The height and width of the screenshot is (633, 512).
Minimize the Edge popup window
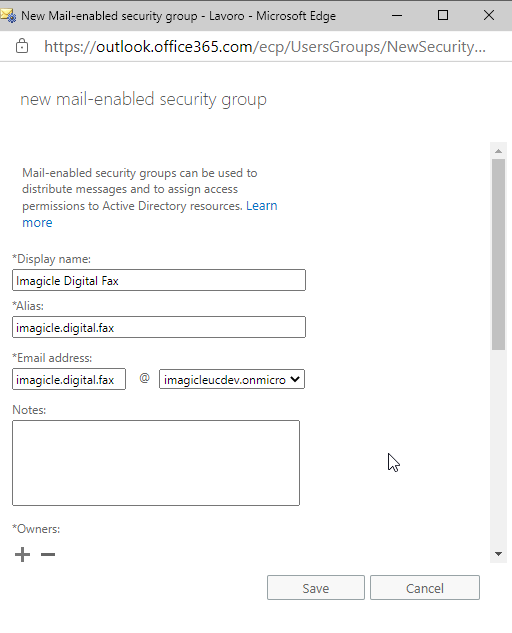point(397,16)
